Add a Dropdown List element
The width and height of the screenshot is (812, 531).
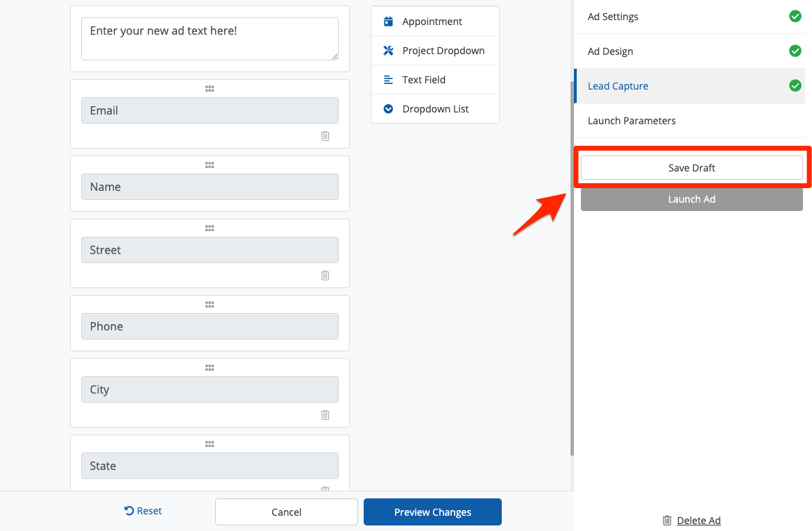click(x=435, y=109)
